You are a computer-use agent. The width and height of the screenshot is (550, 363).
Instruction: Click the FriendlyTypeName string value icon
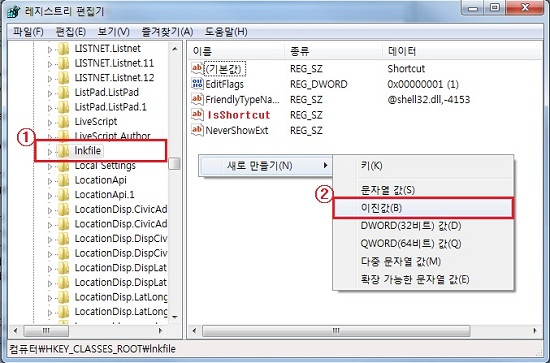click(x=197, y=99)
